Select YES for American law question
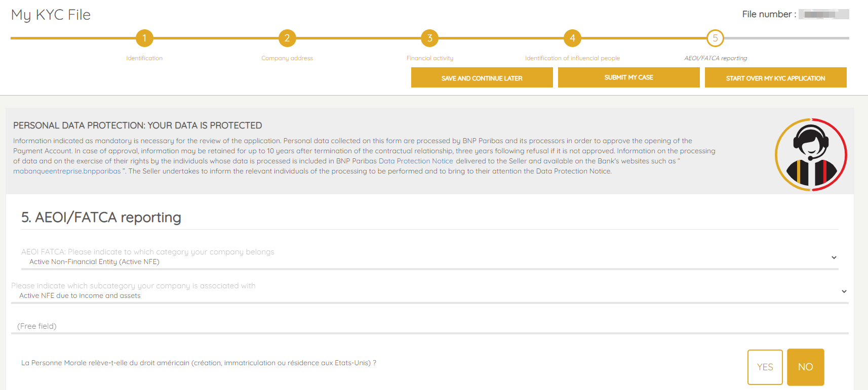 [x=765, y=367]
